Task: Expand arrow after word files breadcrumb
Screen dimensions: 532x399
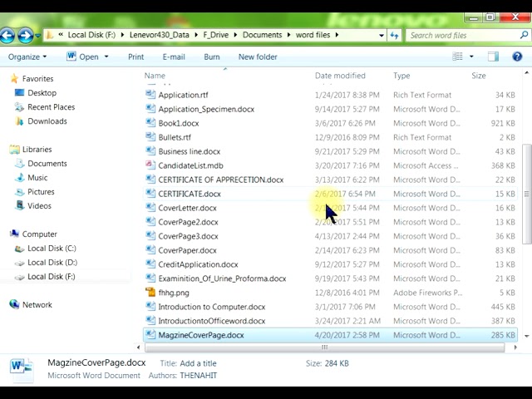Action: pos(337,35)
